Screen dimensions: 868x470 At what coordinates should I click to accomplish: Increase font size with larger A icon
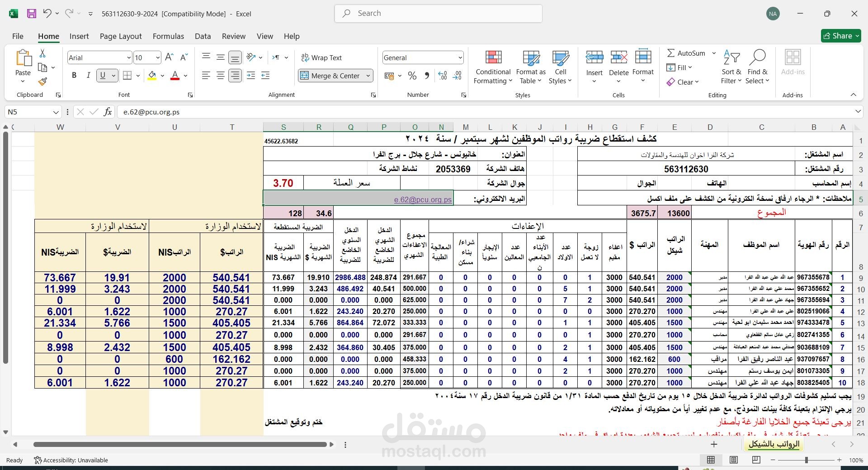(169, 57)
